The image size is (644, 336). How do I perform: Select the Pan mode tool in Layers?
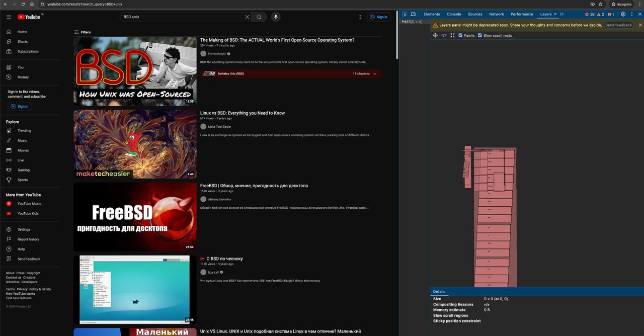pos(435,35)
